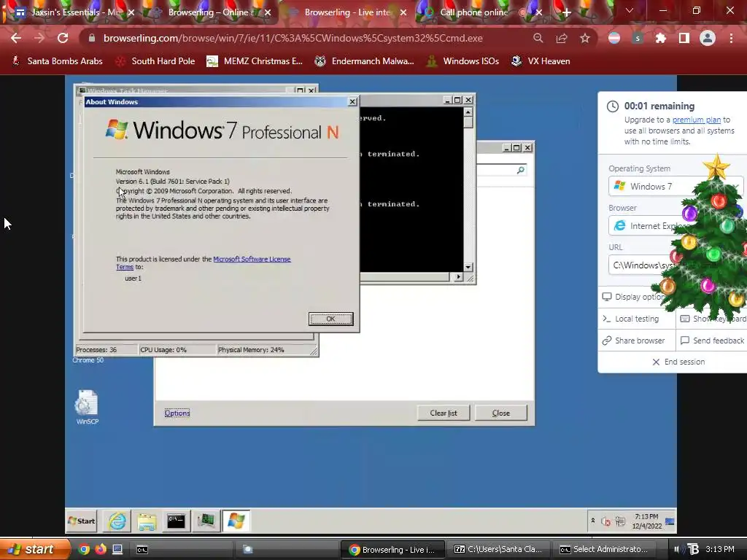Open Internet Explorer on the remote taskbar

point(117,521)
